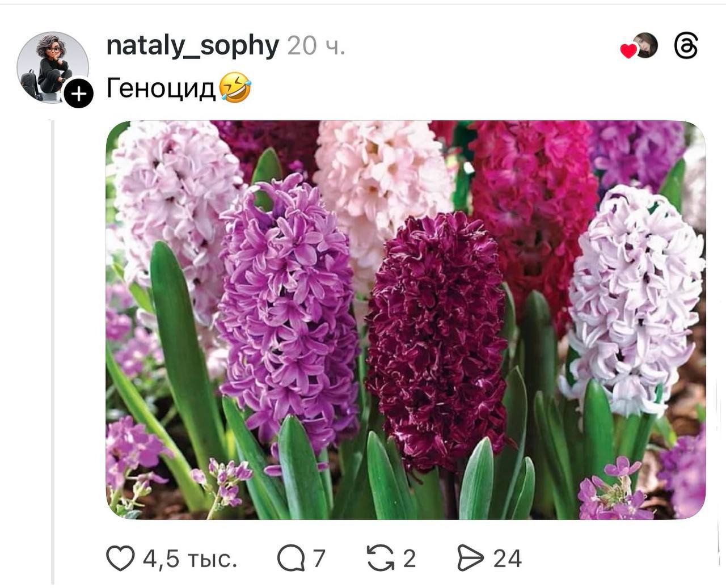Screen dimensions: 726x588
Task: Click the laughing emoji in caption
Action: coord(235,88)
